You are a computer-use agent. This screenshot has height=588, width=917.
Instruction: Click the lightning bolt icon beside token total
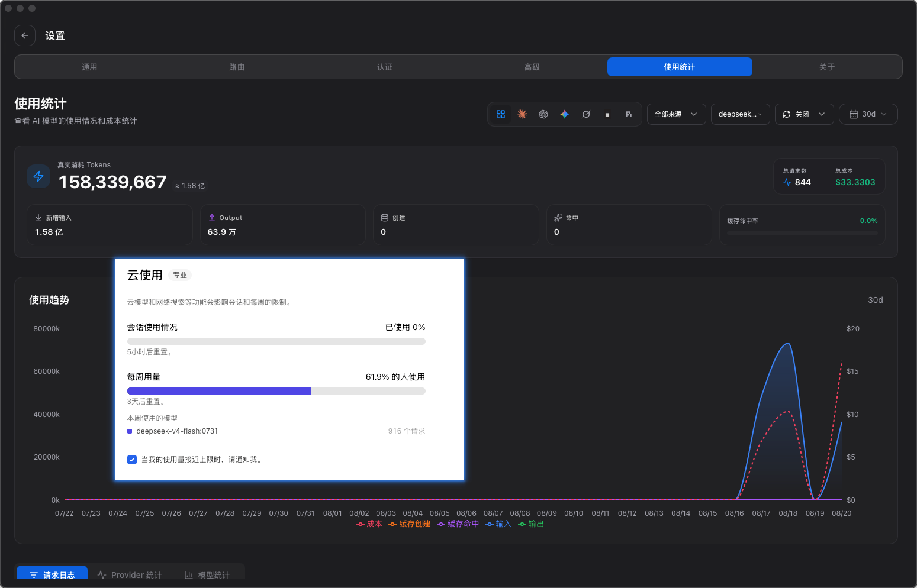38,176
